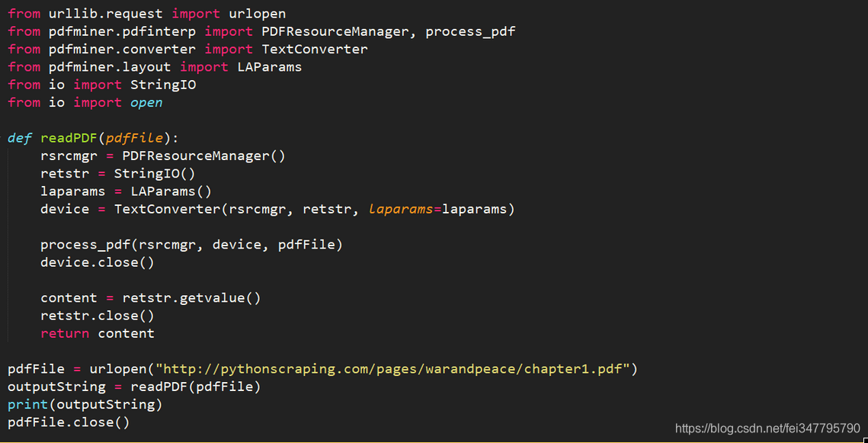Viewport: 868px width, 443px height.
Task: Click the 'print' function name
Action: (x=28, y=403)
